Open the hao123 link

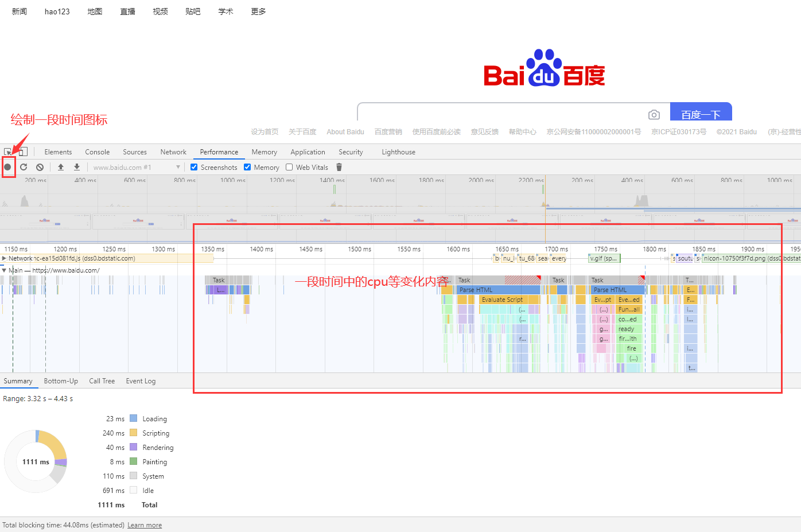tap(57, 11)
